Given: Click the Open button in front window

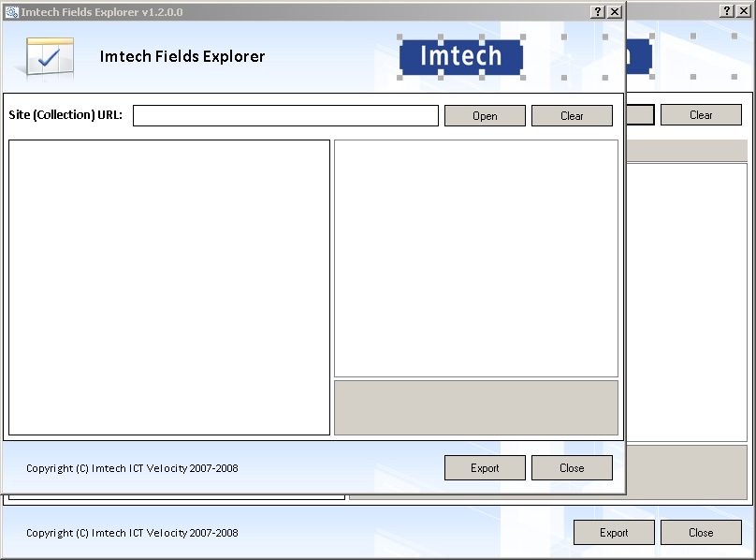Looking at the screenshot, I should tap(485, 116).
